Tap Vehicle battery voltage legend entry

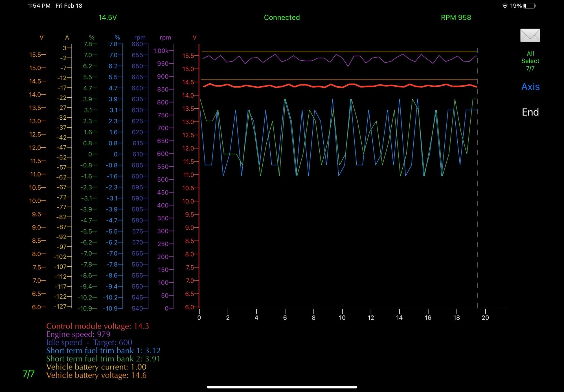click(96, 375)
